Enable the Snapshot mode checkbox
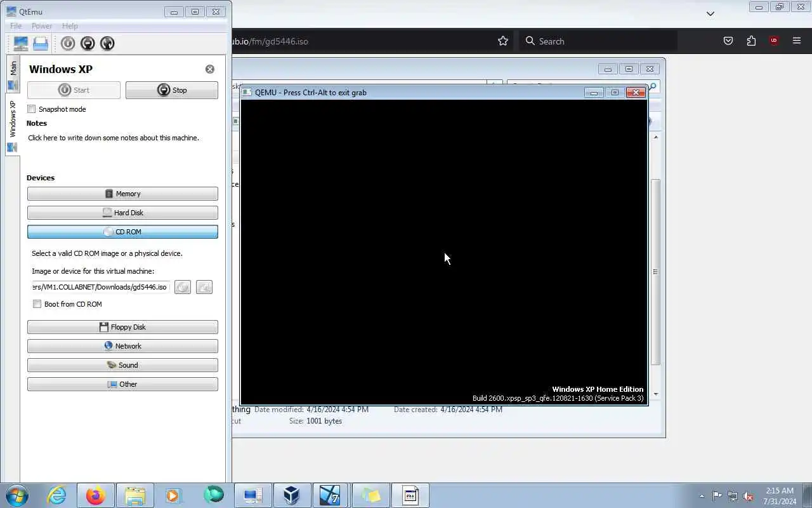812x508 pixels. coord(32,109)
